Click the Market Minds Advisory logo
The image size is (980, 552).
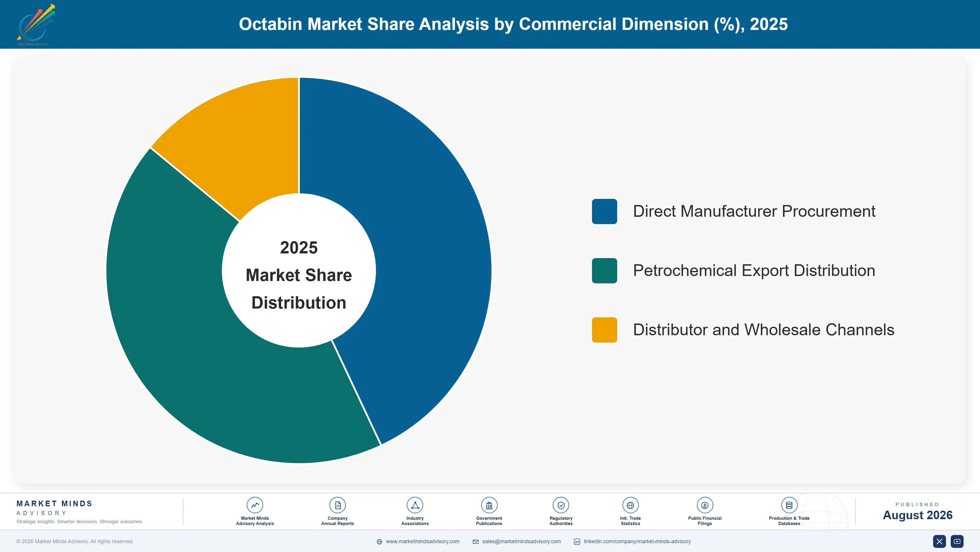(x=36, y=25)
